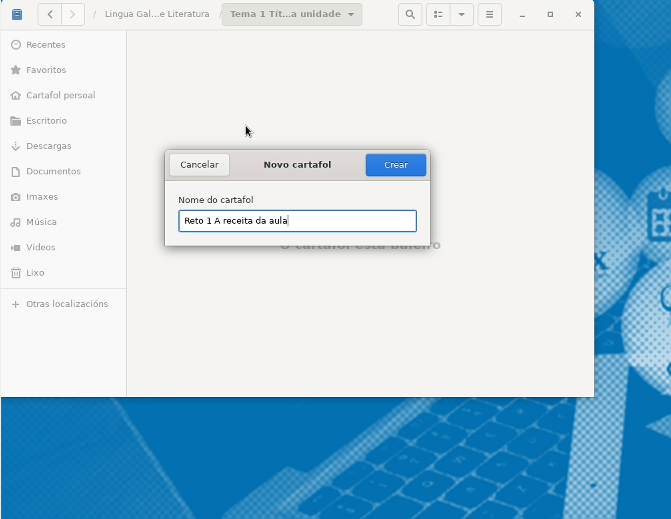Go to Cartafol persoal
The image size is (671, 519).
click(60, 95)
